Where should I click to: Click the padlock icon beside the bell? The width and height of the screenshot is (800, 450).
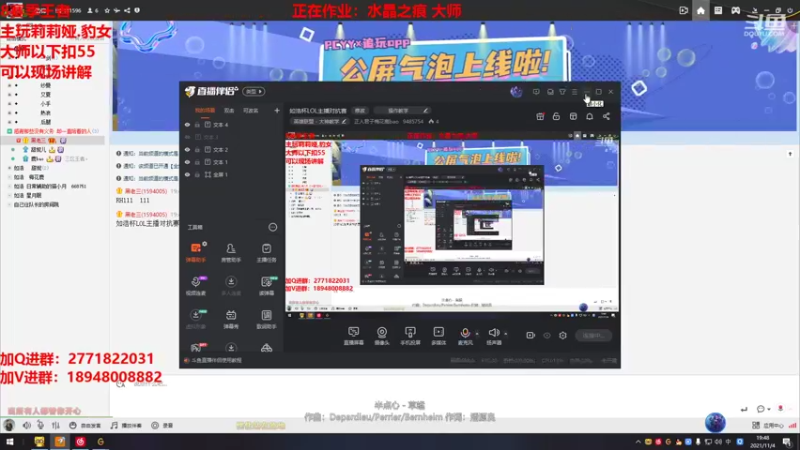pos(556,116)
